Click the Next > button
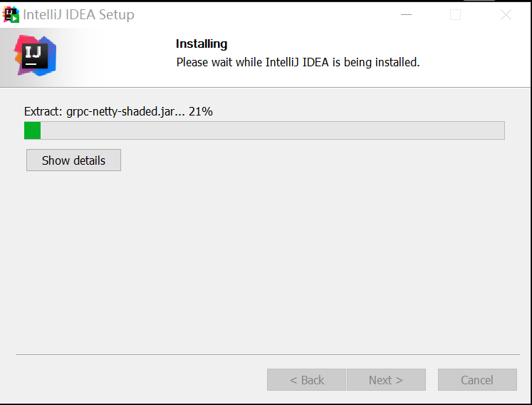Image resolution: width=532 pixels, height=405 pixels. (x=386, y=380)
